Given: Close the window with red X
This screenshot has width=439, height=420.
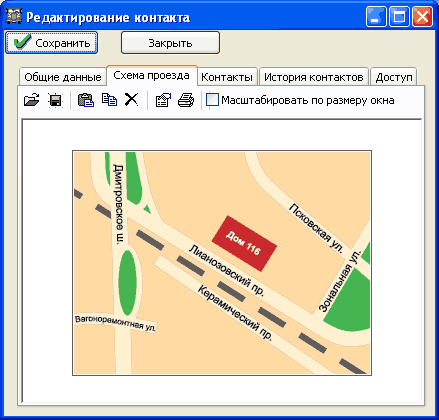Looking at the screenshot, I should click(x=422, y=17).
